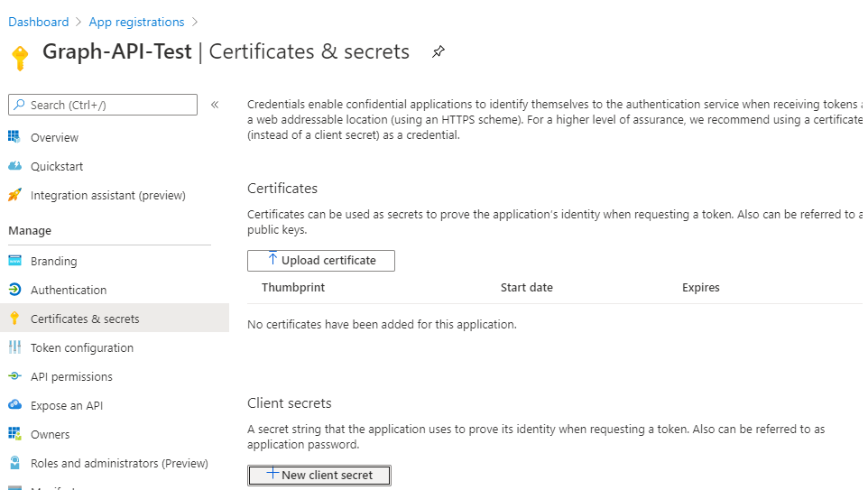The image size is (868, 490).
Task: Click the yellow key app icon
Action: click(20, 58)
